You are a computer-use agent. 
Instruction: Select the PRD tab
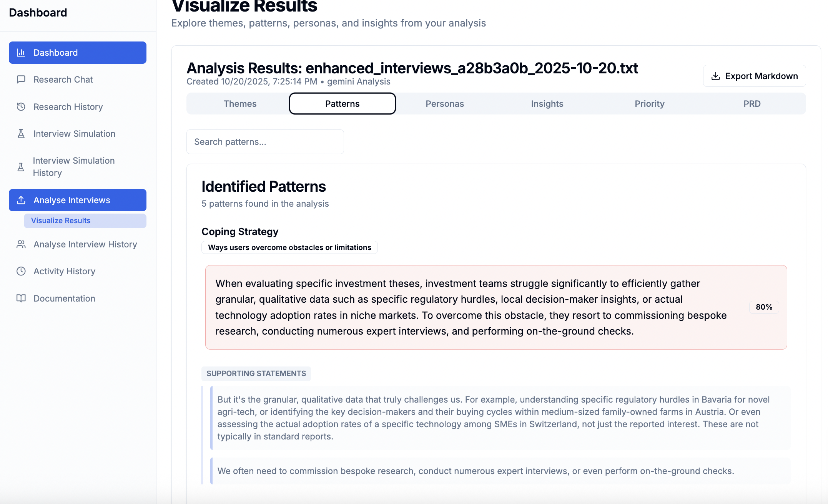(x=752, y=103)
